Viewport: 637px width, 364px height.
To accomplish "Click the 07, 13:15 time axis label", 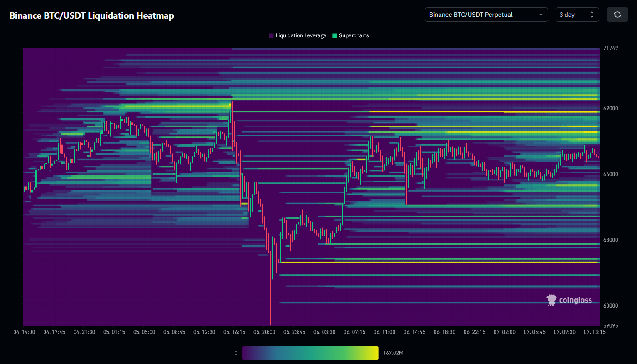I will point(595,332).
